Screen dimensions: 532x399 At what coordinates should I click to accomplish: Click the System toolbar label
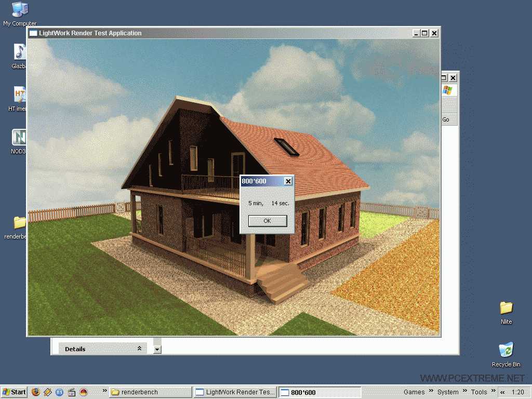(448, 392)
